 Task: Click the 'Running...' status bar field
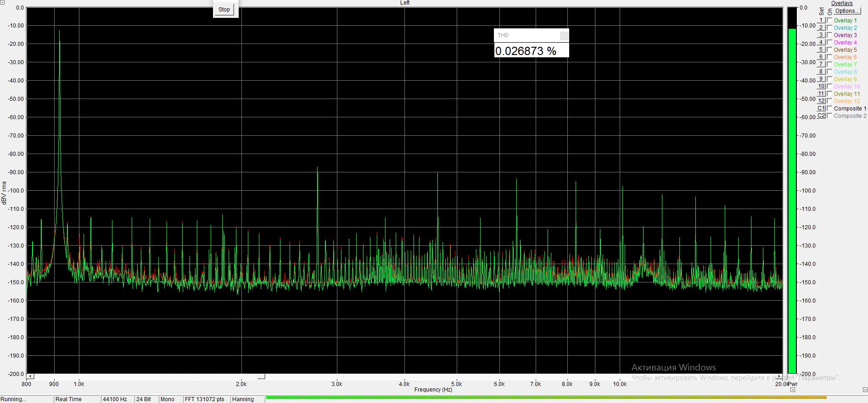(26, 399)
